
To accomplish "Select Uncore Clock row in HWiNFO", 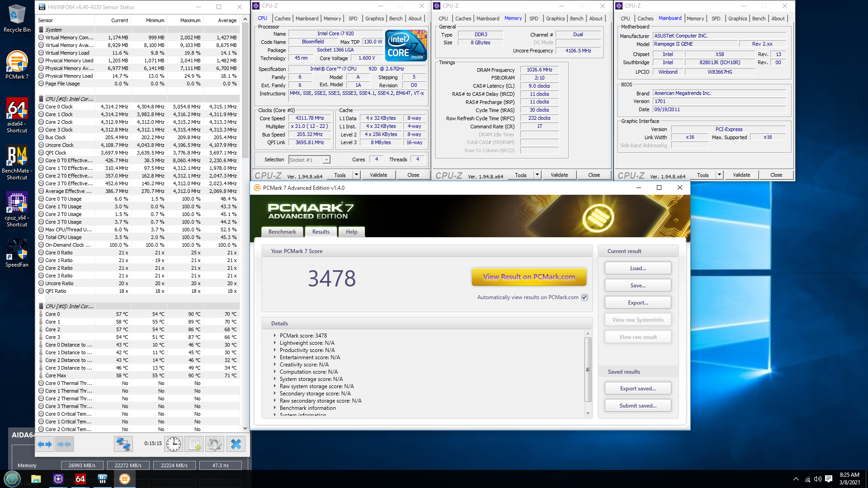I will click(x=138, y=145).
